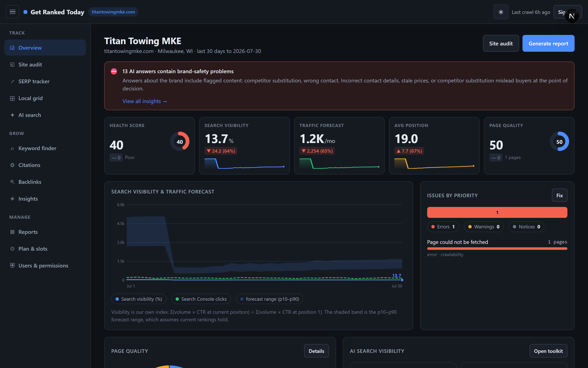Toggle forecast range (p10–p90) legend
The height and width of the screenshot is (368, 588).
tap(269, 299)
